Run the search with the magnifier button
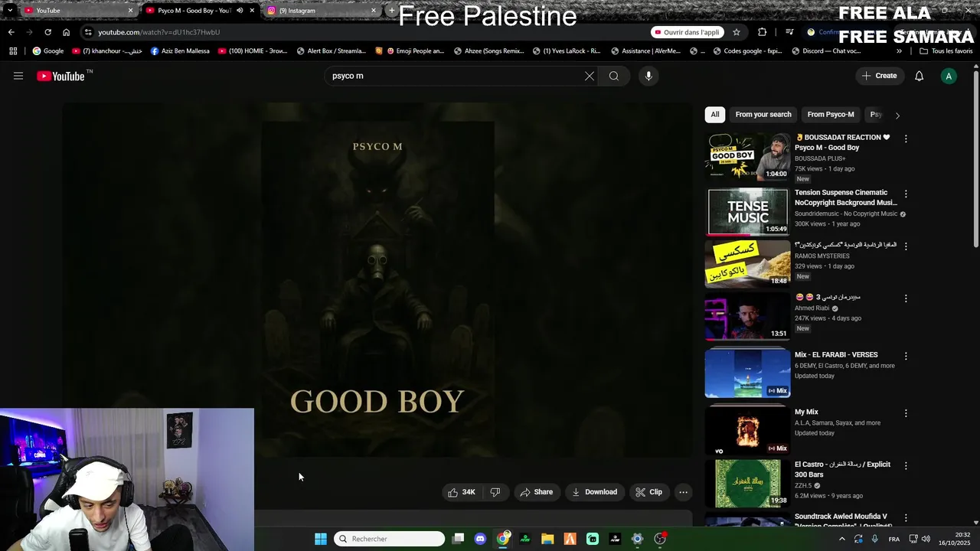Image resolution: width=980 pixels, height=551 pixels. click(614, 76)
